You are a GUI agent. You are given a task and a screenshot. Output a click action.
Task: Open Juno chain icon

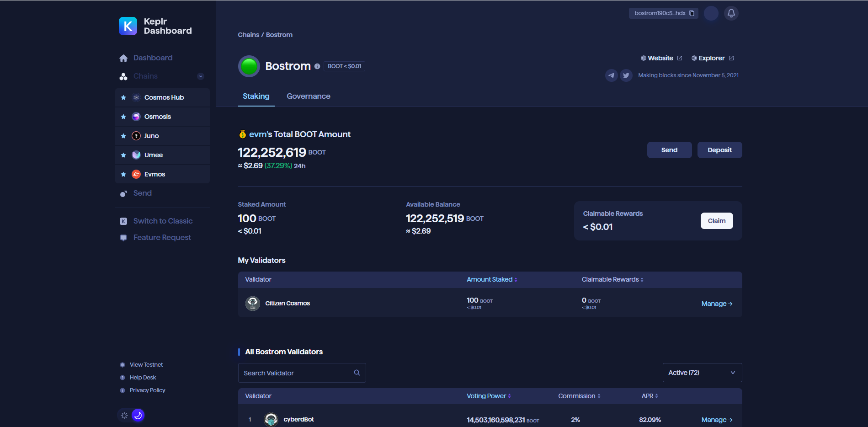(136, 136)
